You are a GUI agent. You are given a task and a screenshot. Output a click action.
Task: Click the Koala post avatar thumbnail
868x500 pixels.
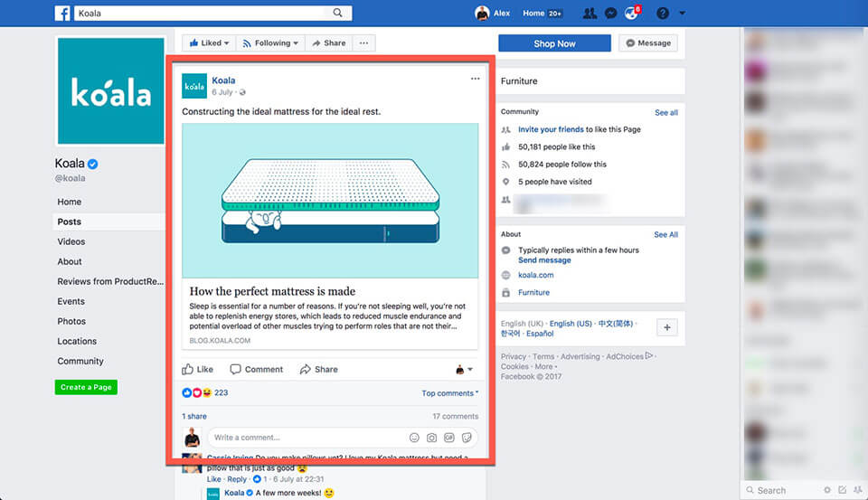pyautogui.click(x=194, y=86)
